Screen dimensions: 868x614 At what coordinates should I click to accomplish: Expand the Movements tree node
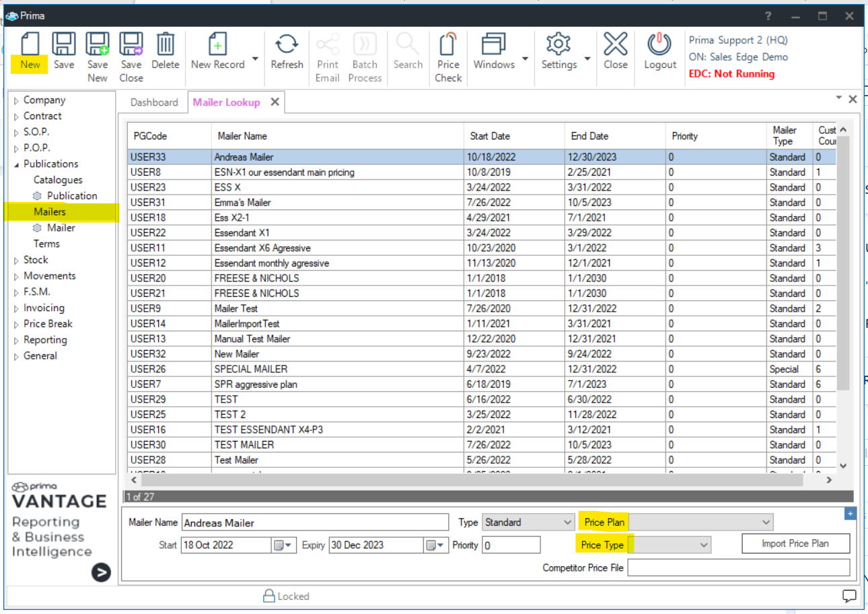tap(16, 277)
